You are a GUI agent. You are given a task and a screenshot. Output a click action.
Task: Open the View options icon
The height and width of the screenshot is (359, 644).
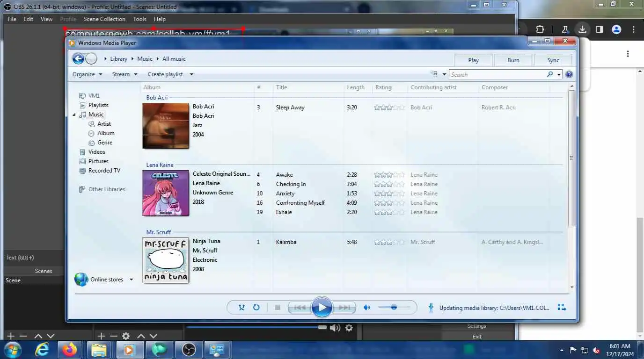click(434, 74)
